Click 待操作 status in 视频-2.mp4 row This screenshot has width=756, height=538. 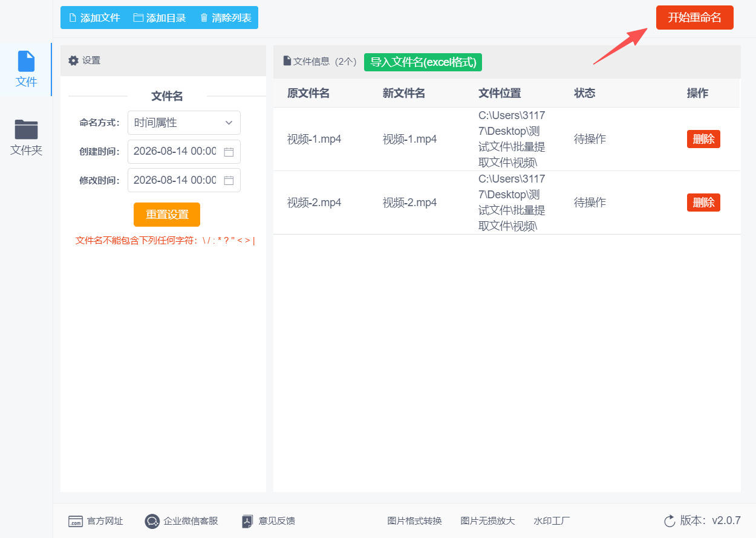590,203
